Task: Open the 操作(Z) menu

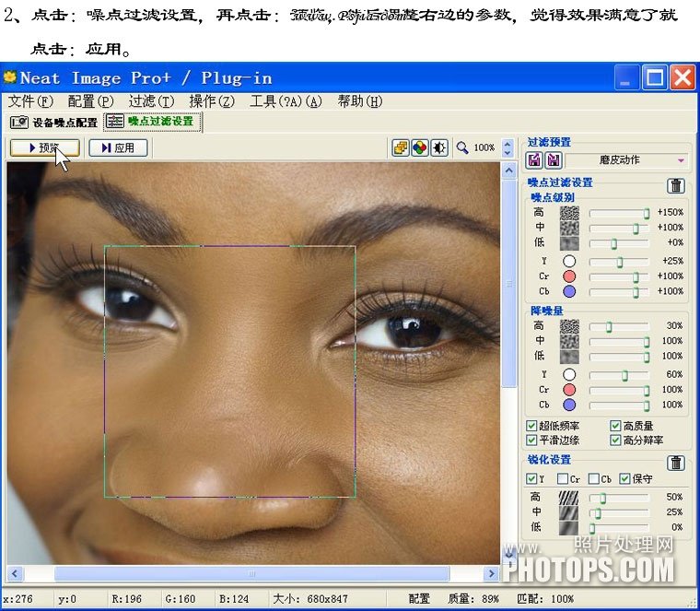Action: [212, 101]
